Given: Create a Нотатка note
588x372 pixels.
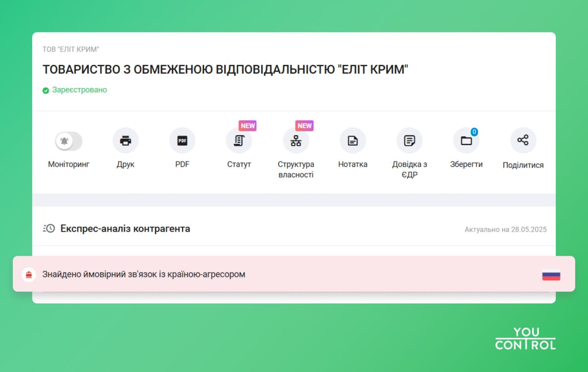Looking at the screenshot, I should tap(353, 140).
